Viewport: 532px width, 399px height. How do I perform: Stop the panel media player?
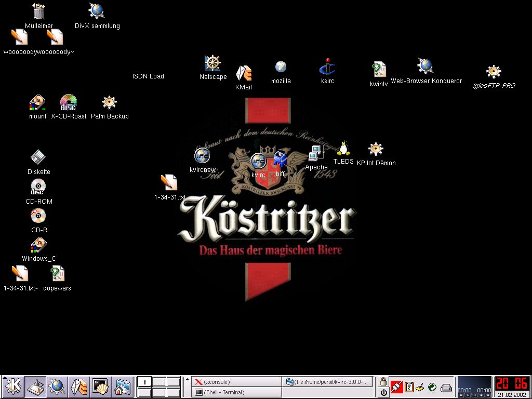pyautogui.click(x=481, y=395)
